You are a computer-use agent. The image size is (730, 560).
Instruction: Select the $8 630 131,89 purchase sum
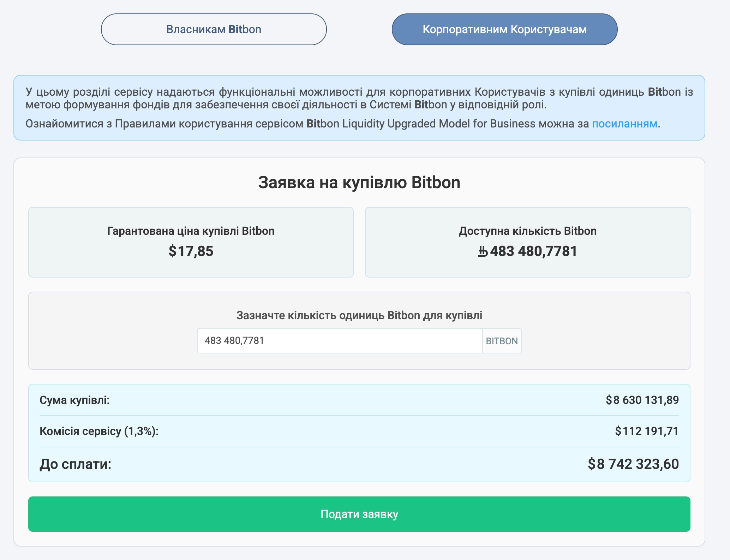[x=642, y=400]
